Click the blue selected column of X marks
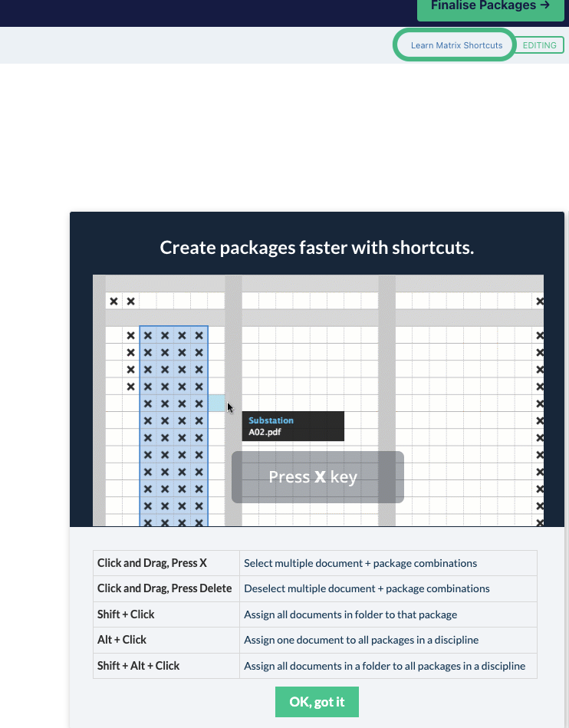 tap(173, 427)
